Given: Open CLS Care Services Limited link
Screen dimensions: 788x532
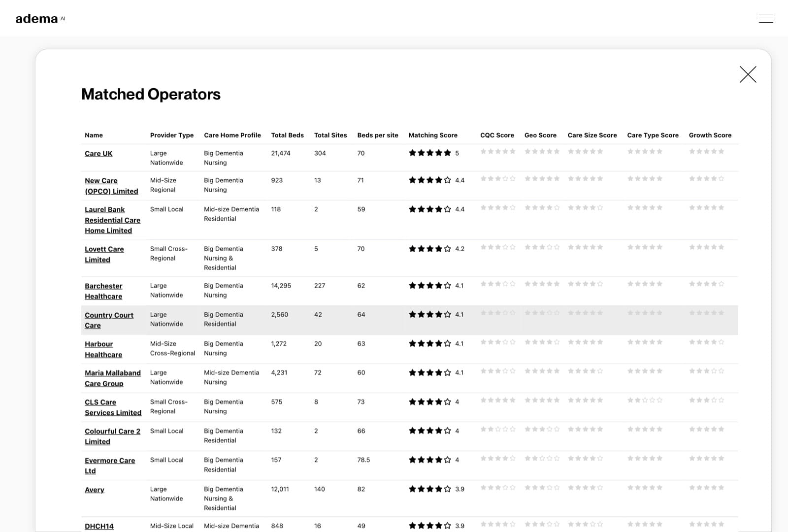Looking at the screenshot, I should [113, 407].
